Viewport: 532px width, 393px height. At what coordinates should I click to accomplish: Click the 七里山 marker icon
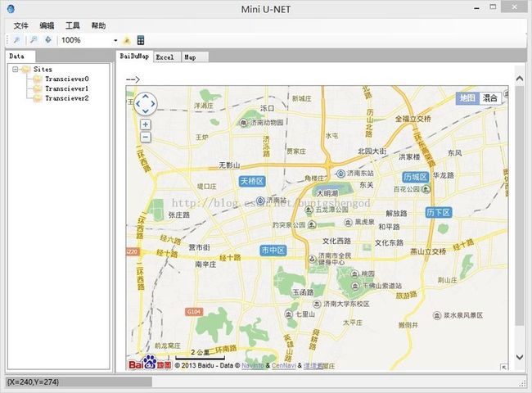tap(289, 314)
